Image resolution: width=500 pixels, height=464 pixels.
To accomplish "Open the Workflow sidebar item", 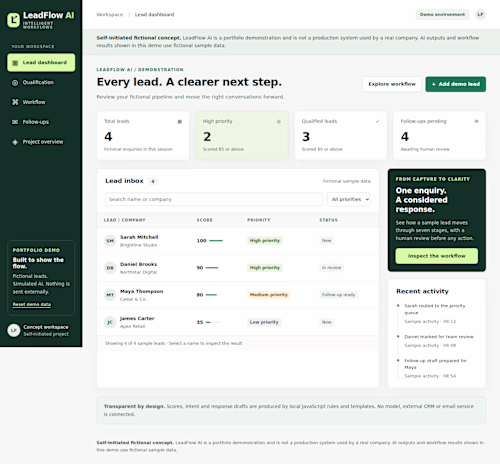I will 41,102.
